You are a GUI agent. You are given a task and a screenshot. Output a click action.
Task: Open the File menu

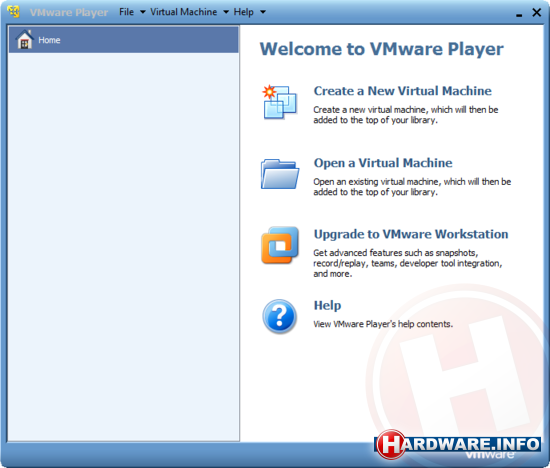(126, 12)
